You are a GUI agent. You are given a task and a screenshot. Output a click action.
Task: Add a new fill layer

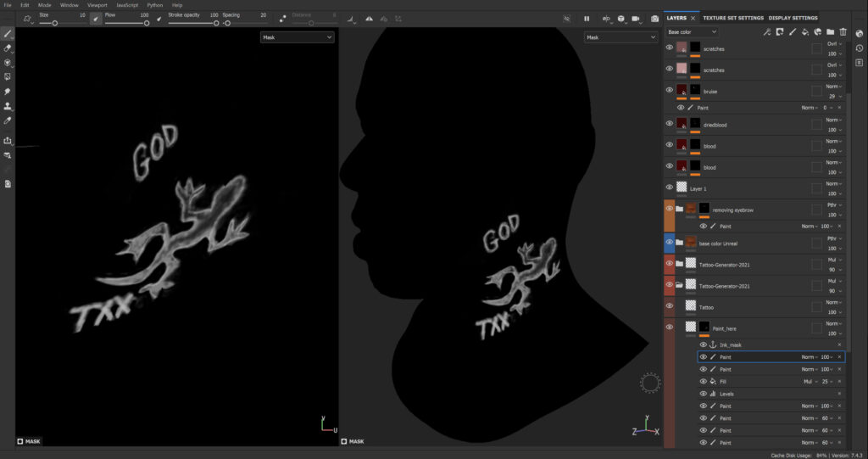click(x=805, y=32)
